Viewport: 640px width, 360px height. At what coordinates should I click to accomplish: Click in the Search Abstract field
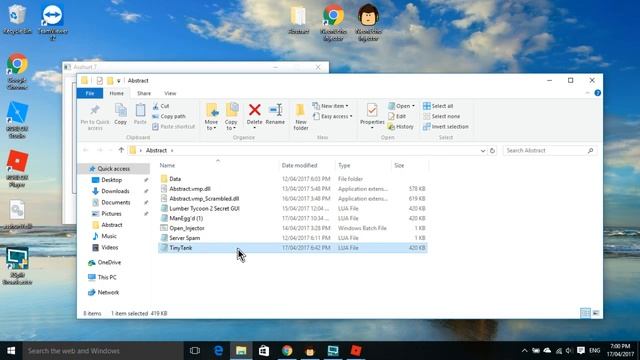click(549, 151)
